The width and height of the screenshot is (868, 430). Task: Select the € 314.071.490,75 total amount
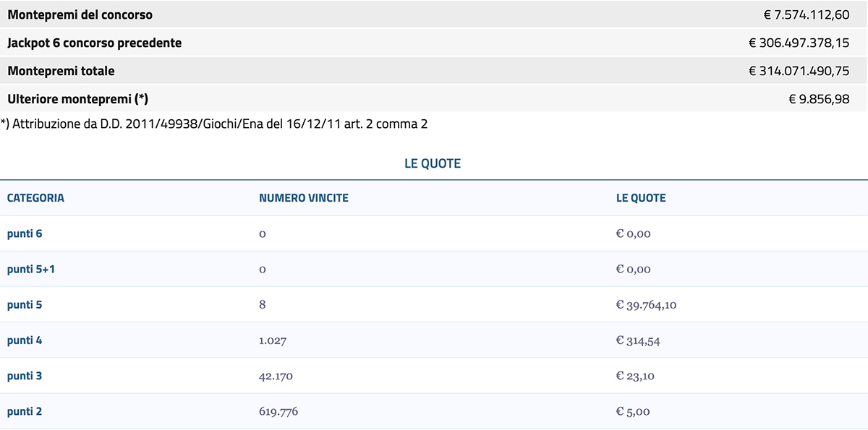pyautogui.click(x=799, y=71)
